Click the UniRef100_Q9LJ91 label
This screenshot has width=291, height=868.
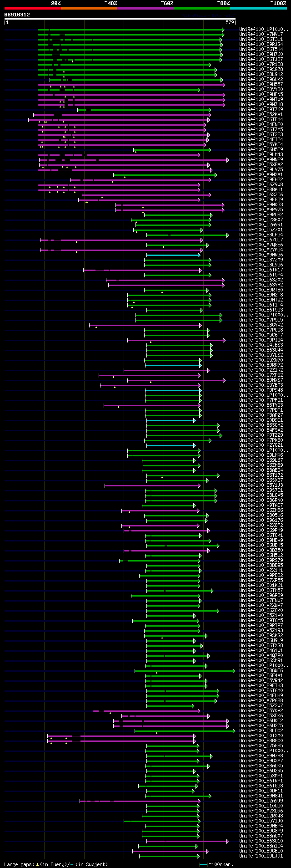click(x=261, y=856)
